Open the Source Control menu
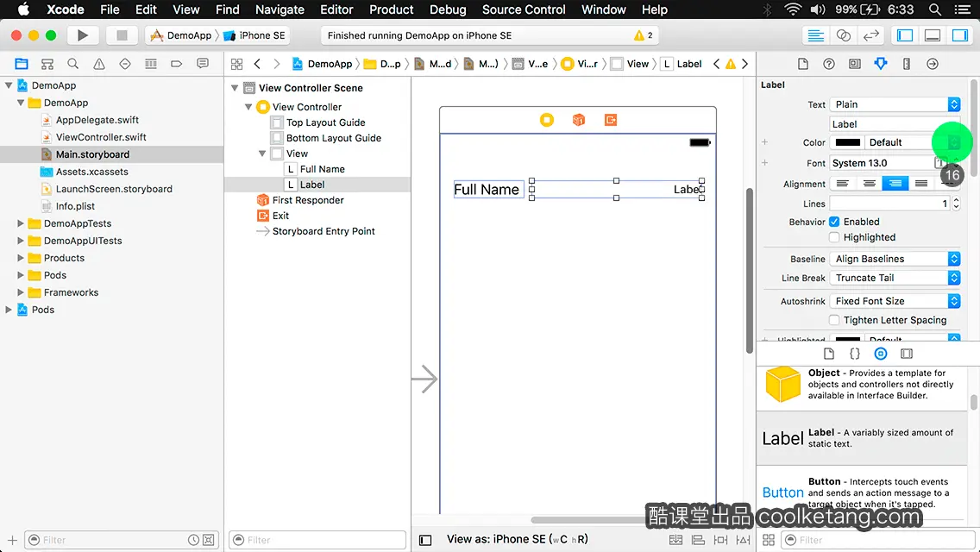Image resolution: width=980 pixels, height=552 pixels. [x=524, y=9]
